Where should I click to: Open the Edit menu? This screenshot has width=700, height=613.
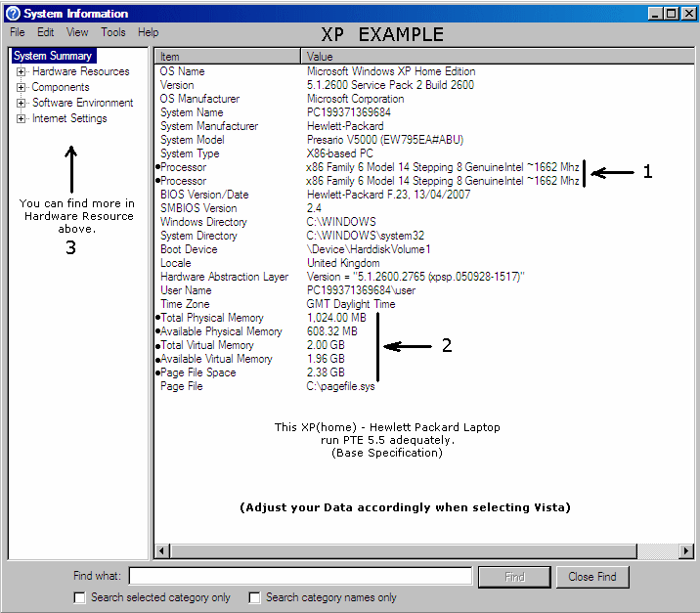pyautogui.click(x=46, y=32)
